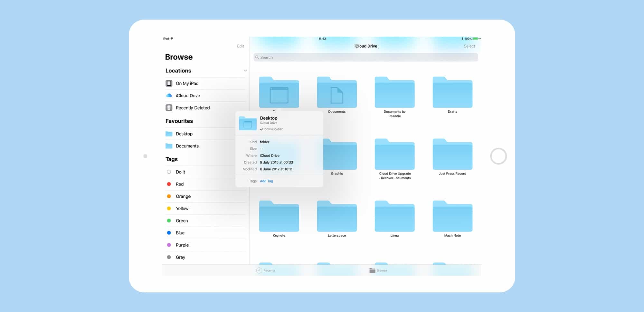Tap Select in the top bar

click(x=469, y=46)
